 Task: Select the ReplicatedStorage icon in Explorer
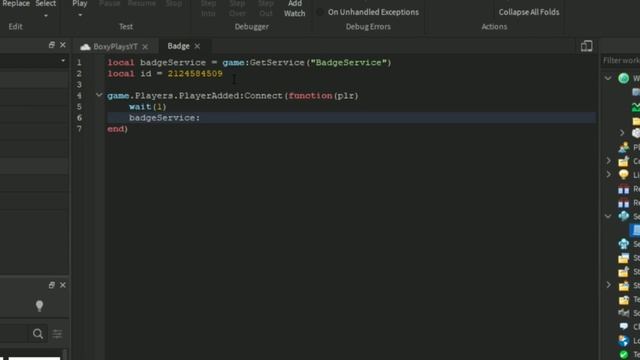click(x=624, y=202)
